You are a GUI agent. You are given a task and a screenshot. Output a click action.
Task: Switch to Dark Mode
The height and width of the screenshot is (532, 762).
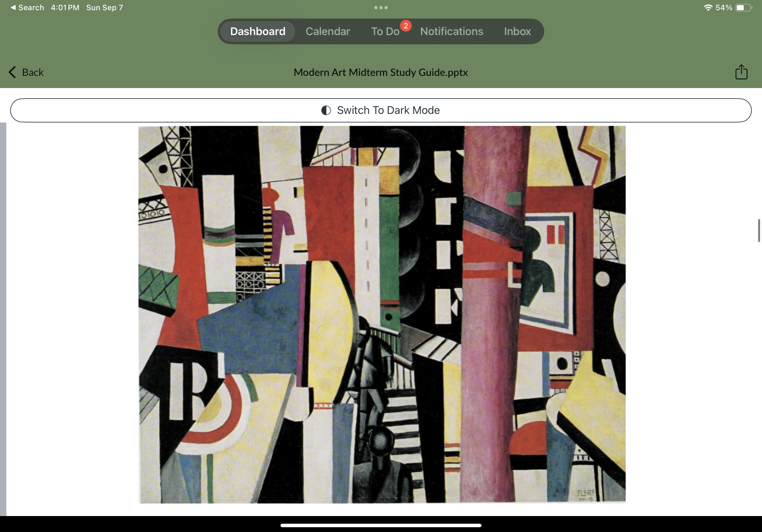(x=381, y=110)
